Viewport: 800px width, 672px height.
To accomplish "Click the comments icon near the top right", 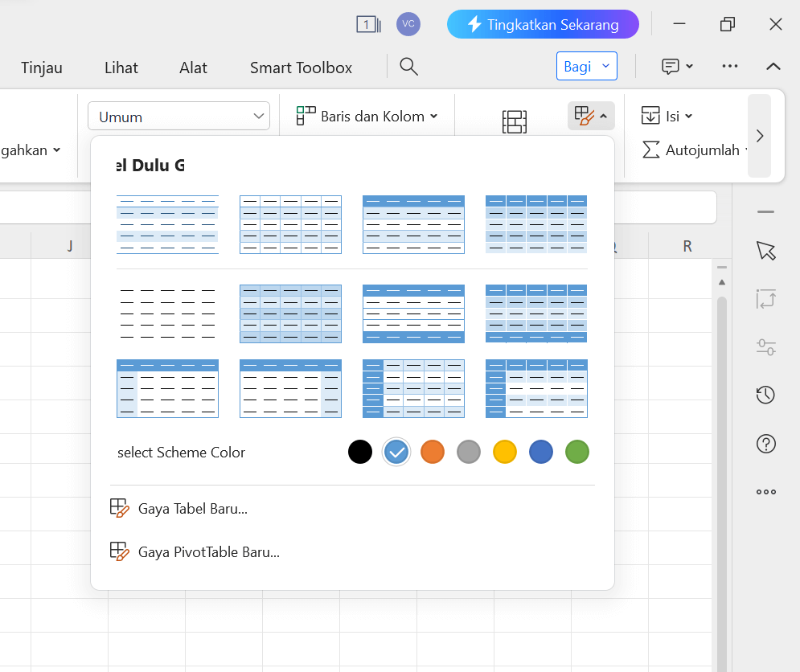I will [671, 66].
